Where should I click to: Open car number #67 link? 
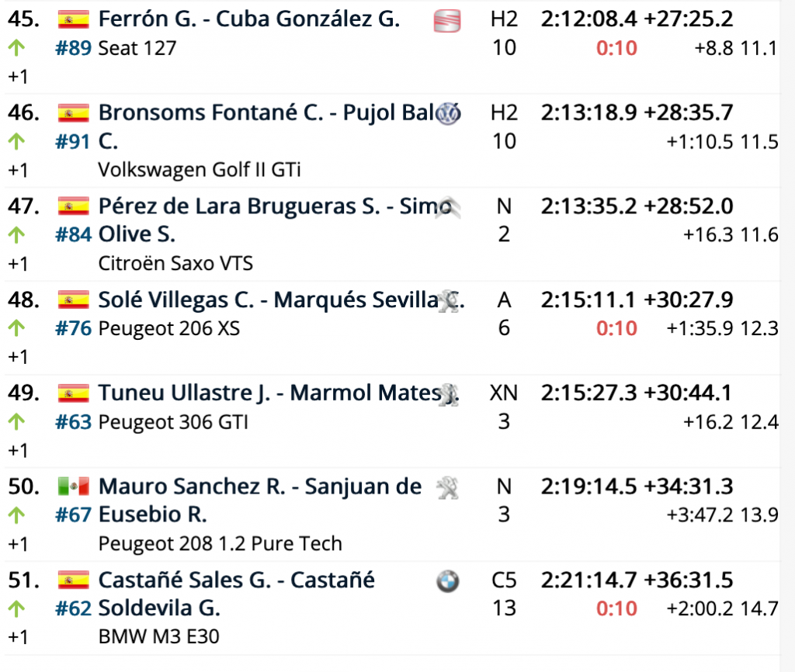74,514
